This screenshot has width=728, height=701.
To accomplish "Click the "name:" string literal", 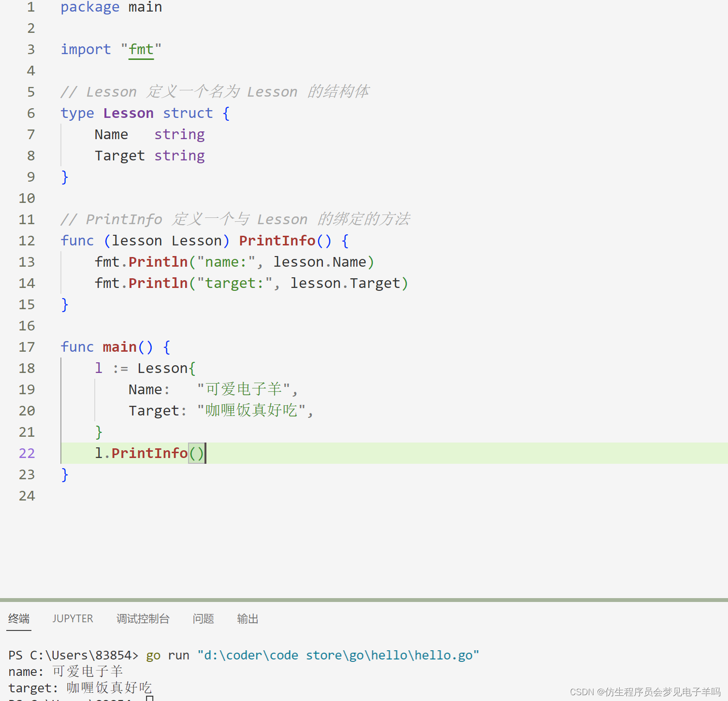I will (226, 262).
